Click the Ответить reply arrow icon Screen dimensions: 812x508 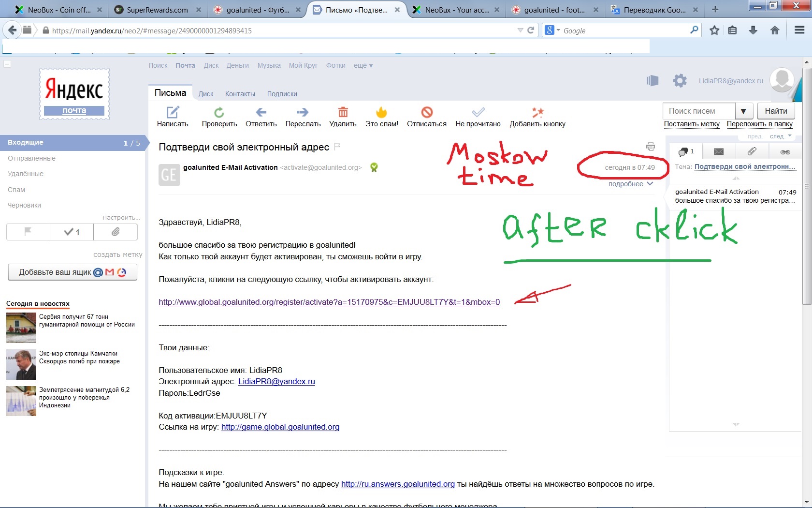[261, 112]
